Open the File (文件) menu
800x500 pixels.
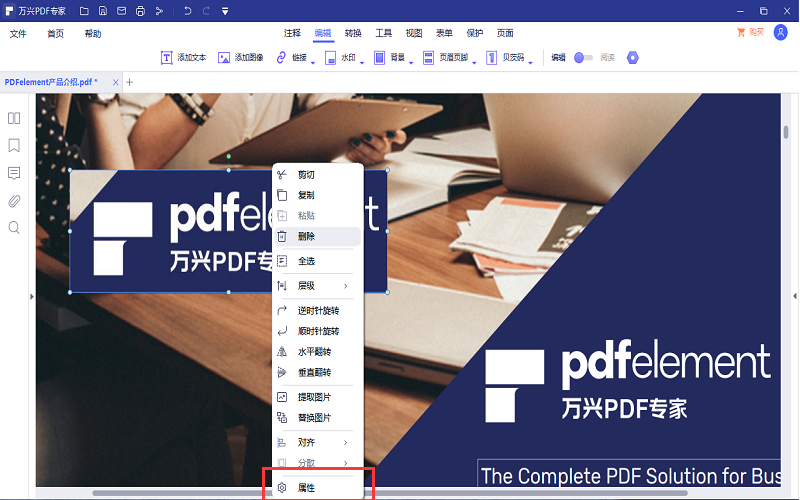(18, 33)
